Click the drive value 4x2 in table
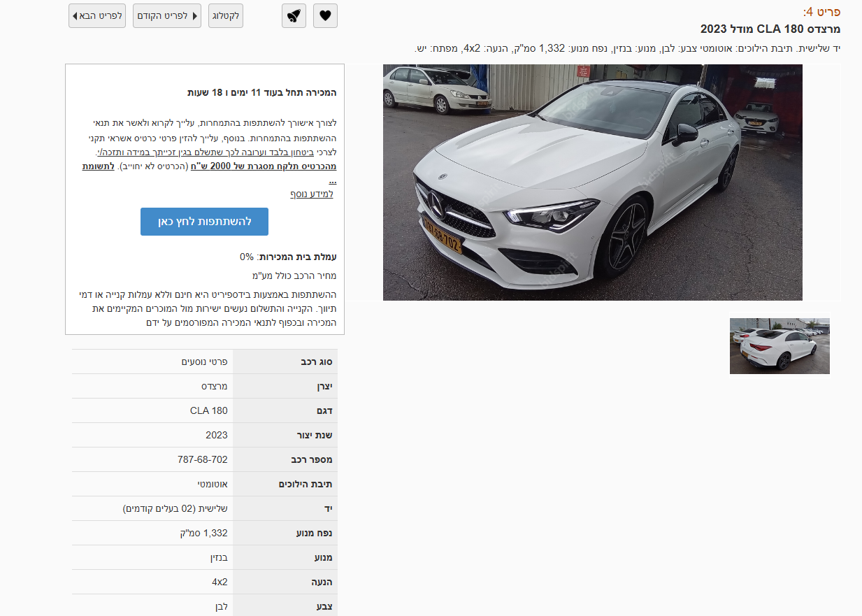Screen dimensions: 862x616 tap(220, 582)
